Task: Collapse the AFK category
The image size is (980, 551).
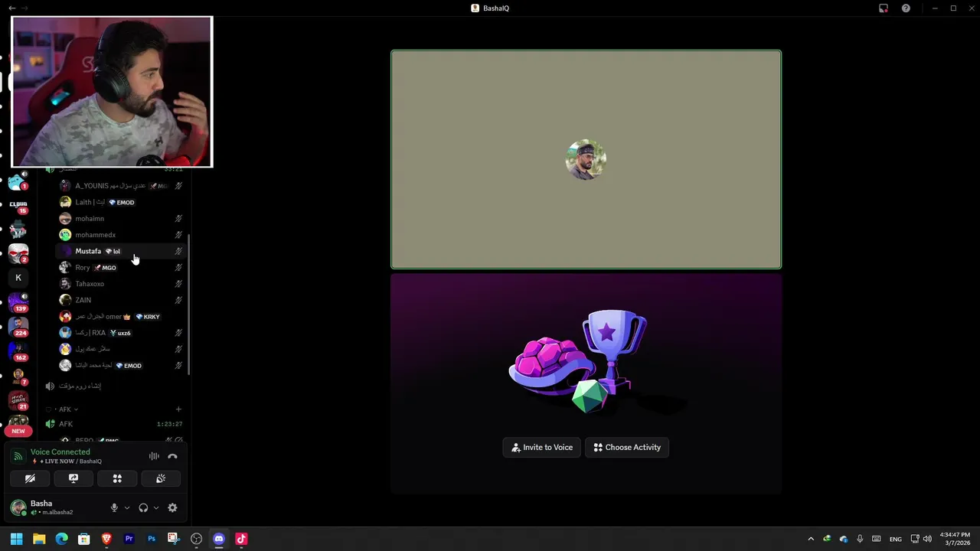Action: tap(66, 409)
